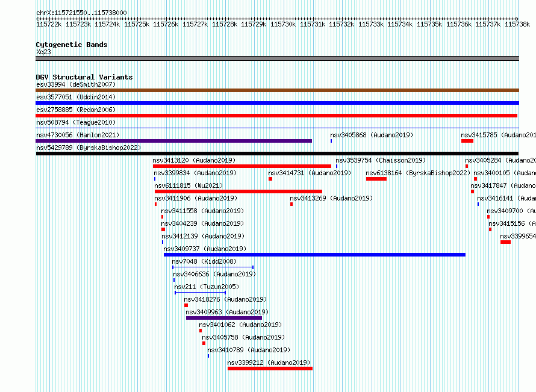Click the Xq23 cytogenetic band bar
The height and width of the screenshot is (392, 536).
[277, 58]
